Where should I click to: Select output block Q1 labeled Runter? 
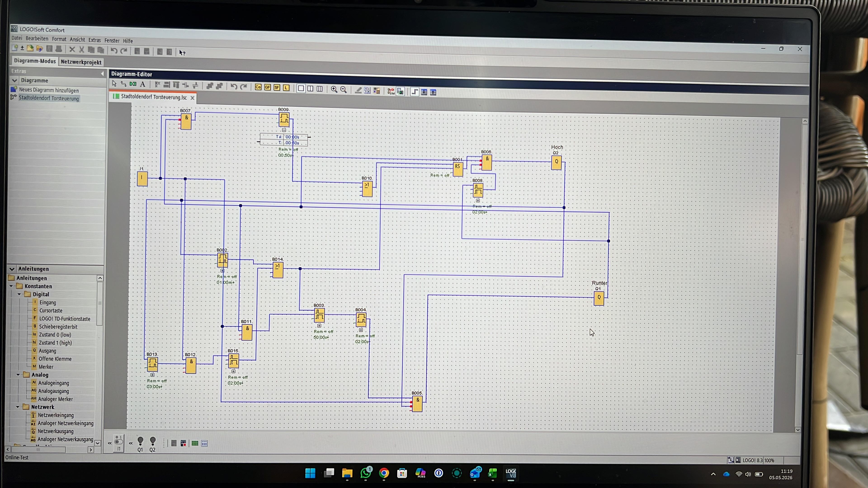[599, 298]
